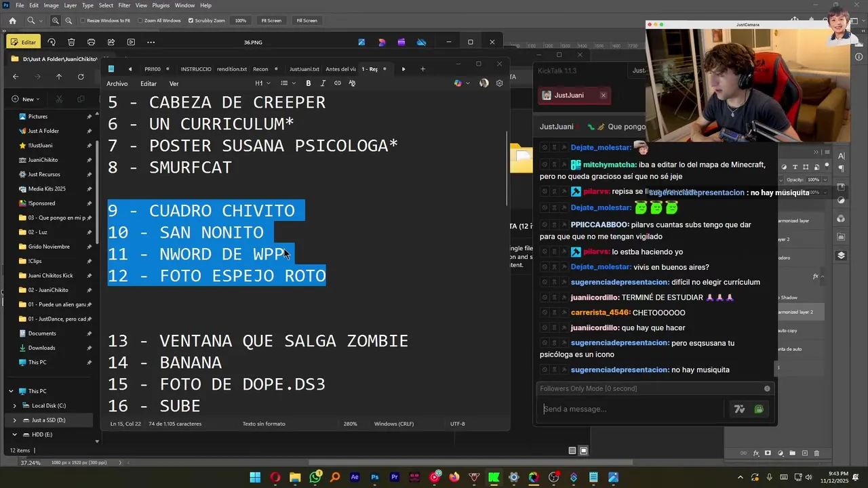Click the 100% zoom button

point(241,20)
